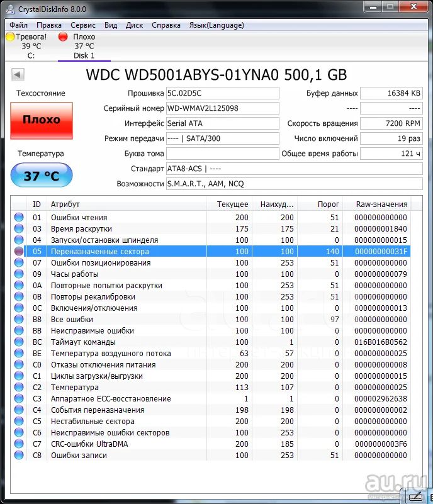Sort by the Атрибут column header
The image size is (433, 504).
pos(127,204)
